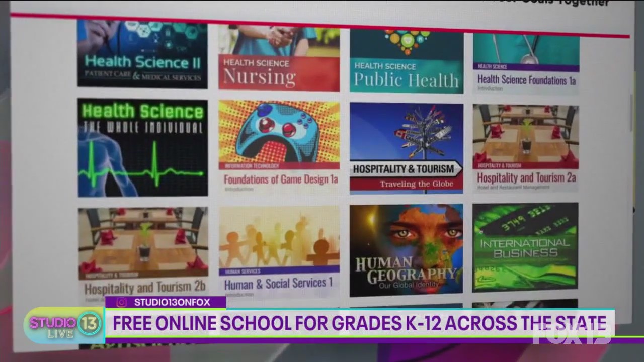Open the Human Geography course tile

pyautogui.click(x=406, y=249)
